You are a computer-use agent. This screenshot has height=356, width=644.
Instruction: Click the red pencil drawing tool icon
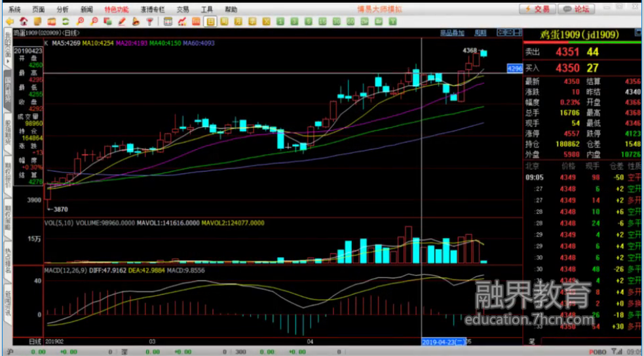121,21
